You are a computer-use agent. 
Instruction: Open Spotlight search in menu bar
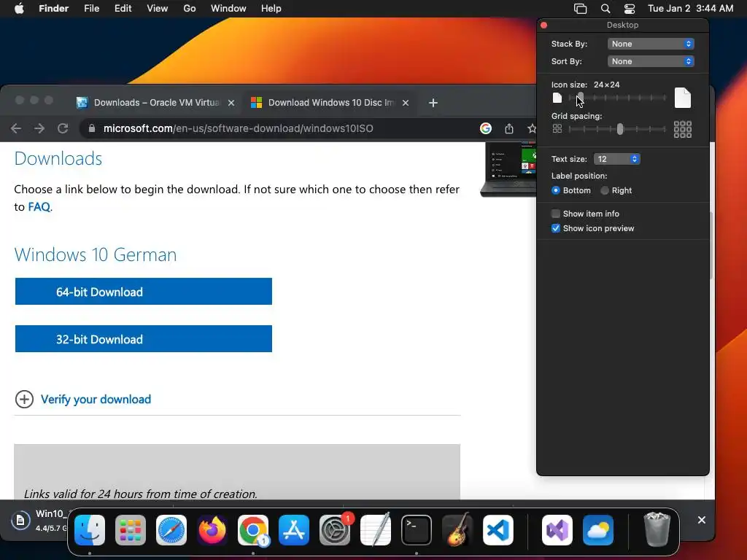[x=605, y=9]
